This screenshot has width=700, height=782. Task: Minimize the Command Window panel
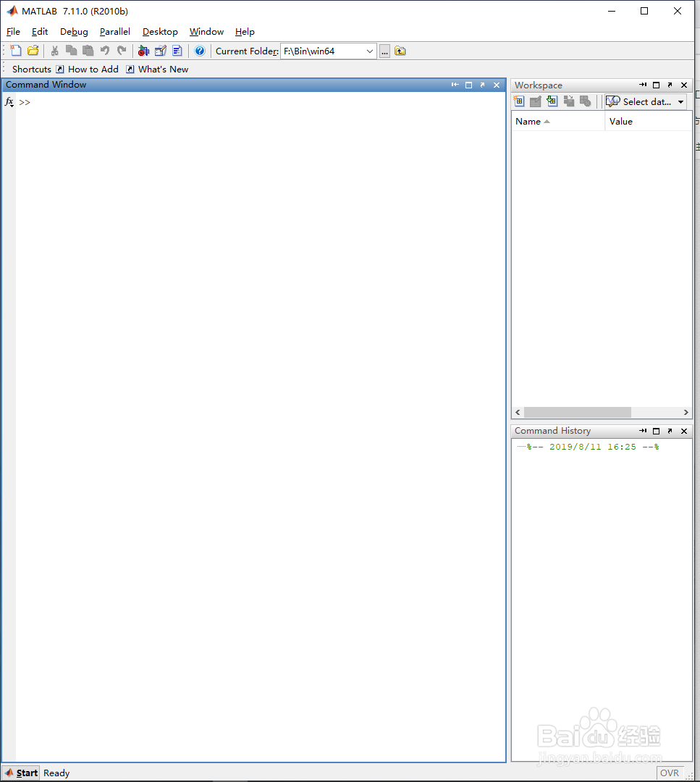pyautogui.click(x=455, y=85)
